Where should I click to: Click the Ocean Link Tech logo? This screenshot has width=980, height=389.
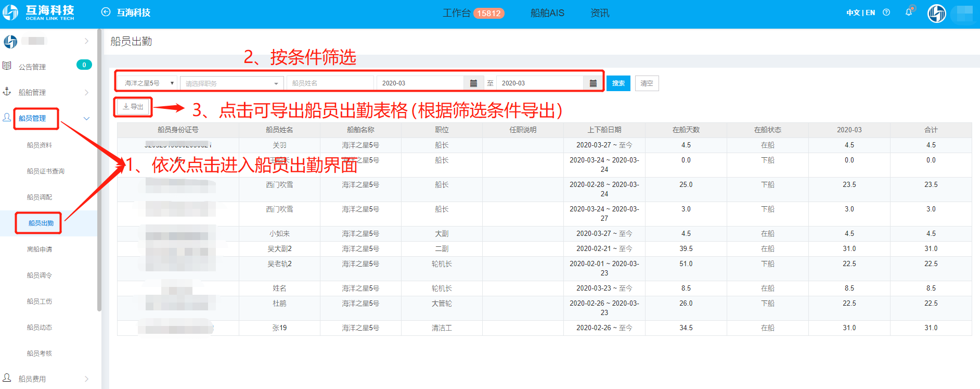click(x=39, y=12)
